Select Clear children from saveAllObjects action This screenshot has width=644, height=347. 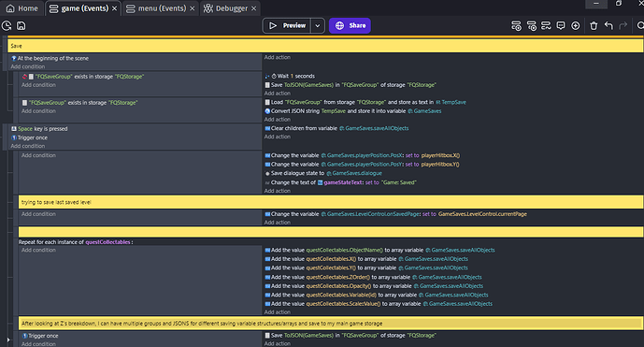click(336, 128)
